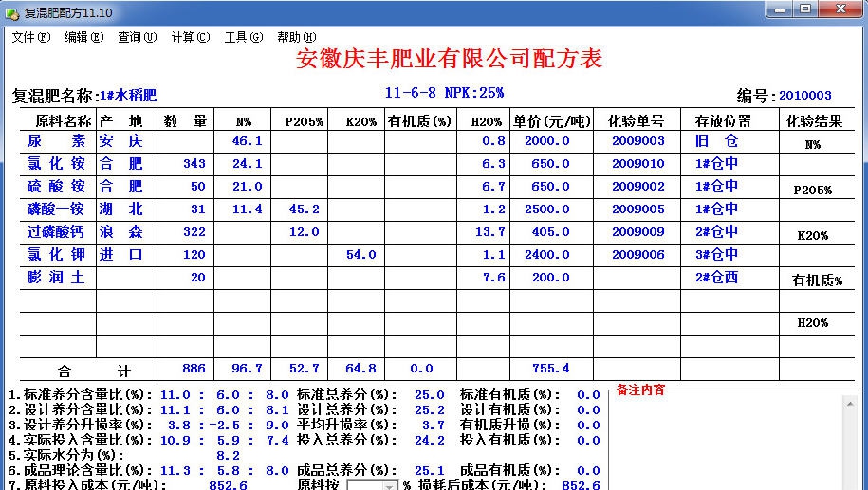Select the 氯化钾 material name cell
This screenshot has width=868, height=490.
(58, 255)
